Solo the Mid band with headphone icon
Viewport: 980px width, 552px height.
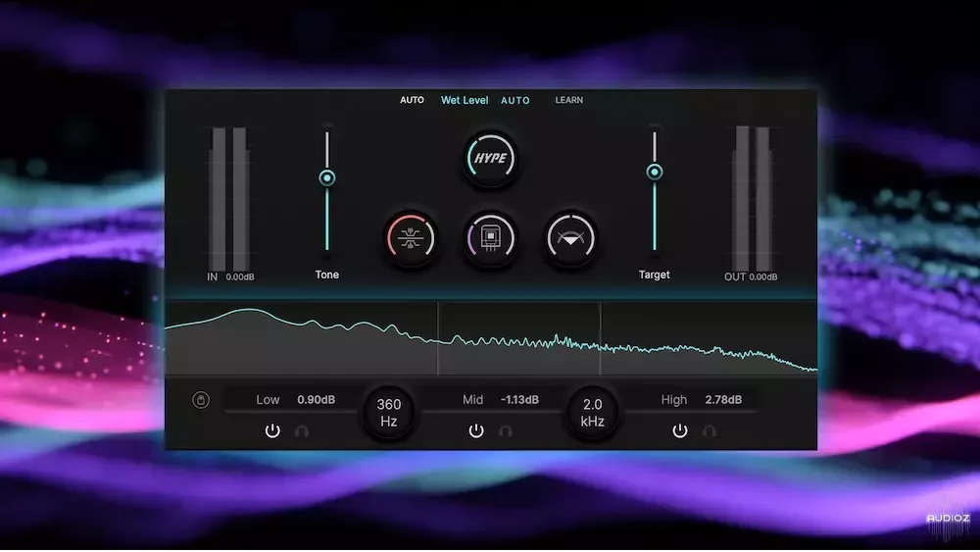(506, 431)
